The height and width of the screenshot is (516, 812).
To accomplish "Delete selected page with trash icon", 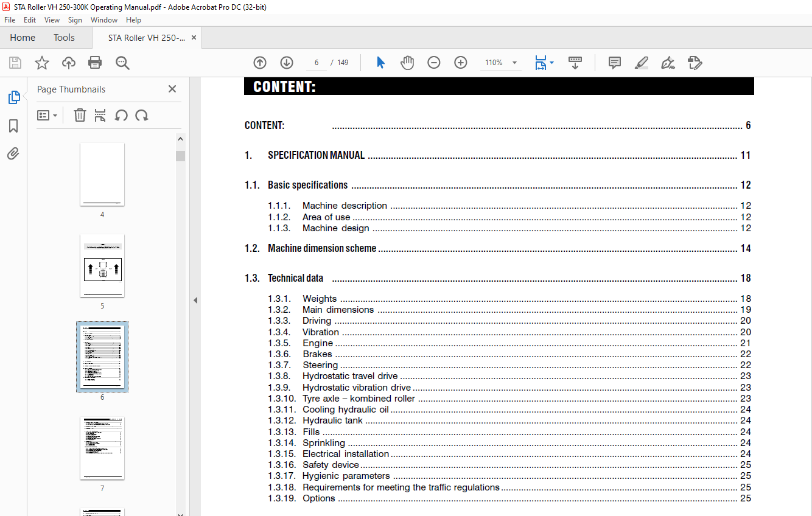I will 80,115.
